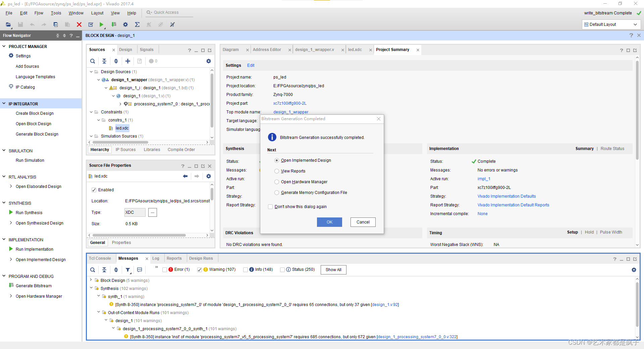Click the checkmark validate toolbar icon
The height and width of the screenshot is (349, 644).
pyautogui.click(x=91, y=24)
